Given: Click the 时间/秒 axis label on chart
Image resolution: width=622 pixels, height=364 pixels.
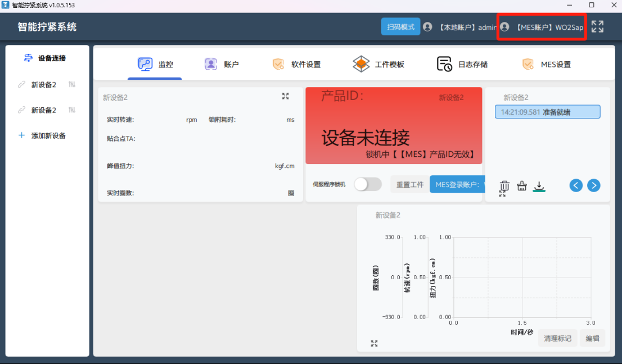Looking at the screenshot, I should [x=522, y=332].
